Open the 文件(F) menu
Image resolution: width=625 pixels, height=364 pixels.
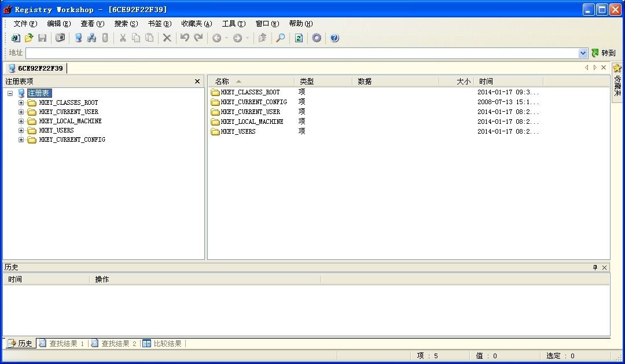click(25, 24)
